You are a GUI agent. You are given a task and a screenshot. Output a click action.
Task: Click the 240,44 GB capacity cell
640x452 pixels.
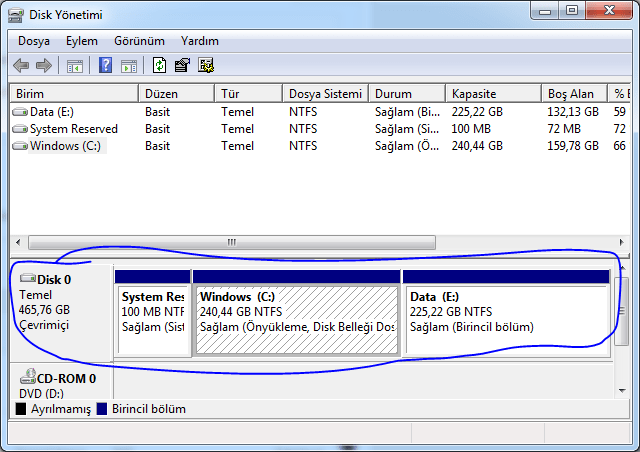click(477, 146)
